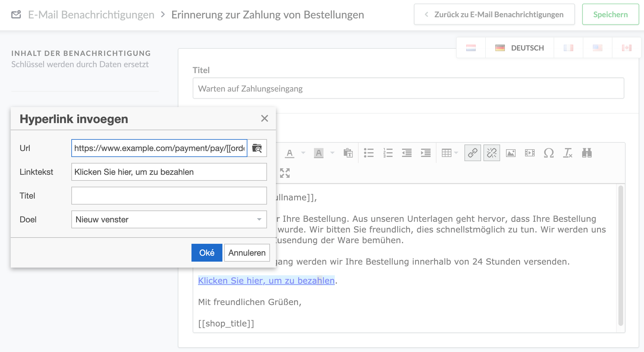
Task: Click the empty Titel field in the dialog
Action: click(x=169, y=196)
